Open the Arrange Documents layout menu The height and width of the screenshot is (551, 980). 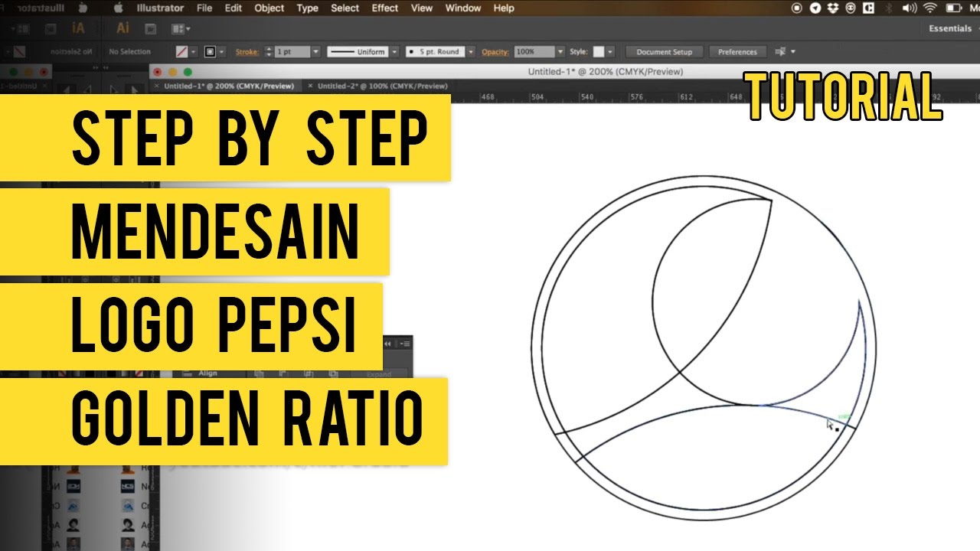(x=181, y=29)
